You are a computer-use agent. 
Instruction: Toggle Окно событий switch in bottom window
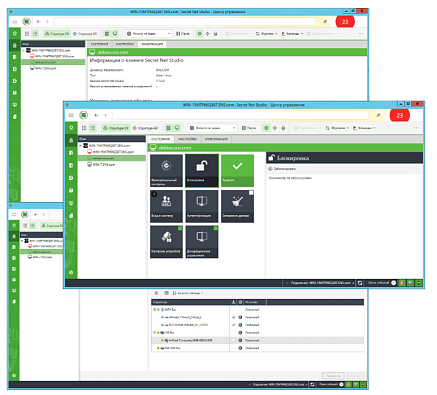[341, 385]
